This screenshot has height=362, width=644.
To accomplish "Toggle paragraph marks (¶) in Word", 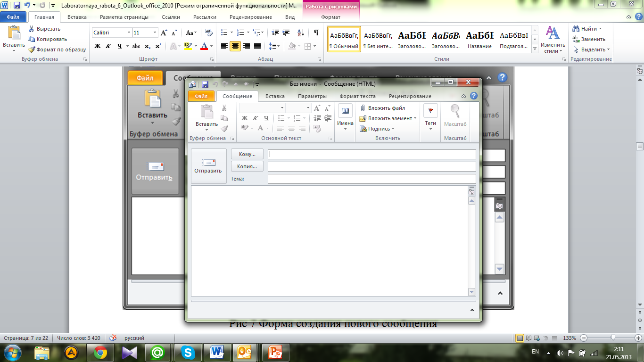I will tap(316, 33).
